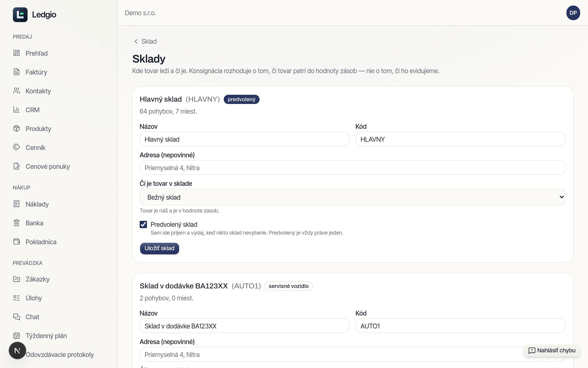
Task: Click the Náklady receipt icon
Action: (17, 204)
